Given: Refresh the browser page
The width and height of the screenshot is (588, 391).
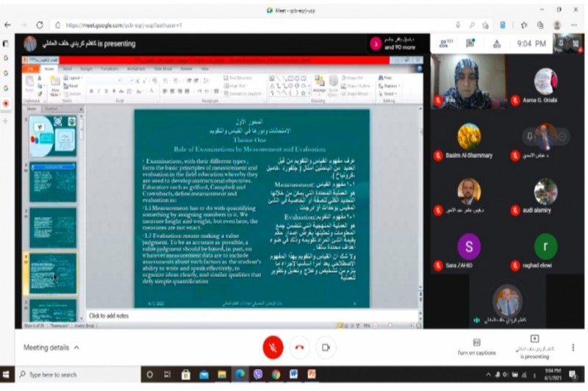Looking at the screenshot, I should coord(39,24).
